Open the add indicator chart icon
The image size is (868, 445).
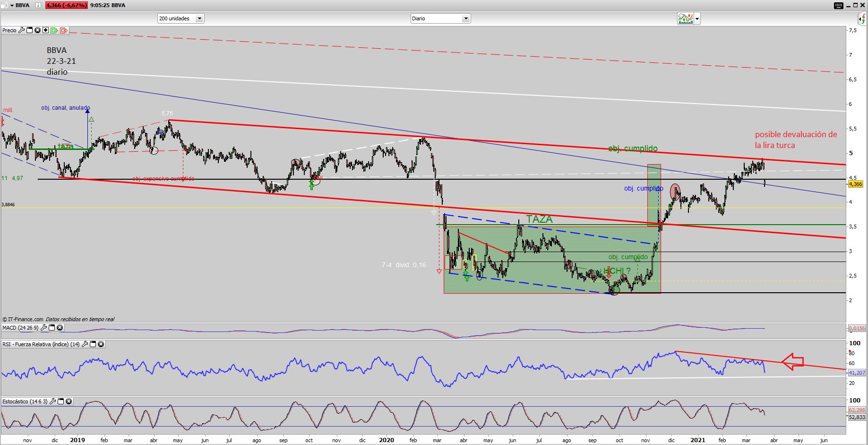(x=685, y=18)
